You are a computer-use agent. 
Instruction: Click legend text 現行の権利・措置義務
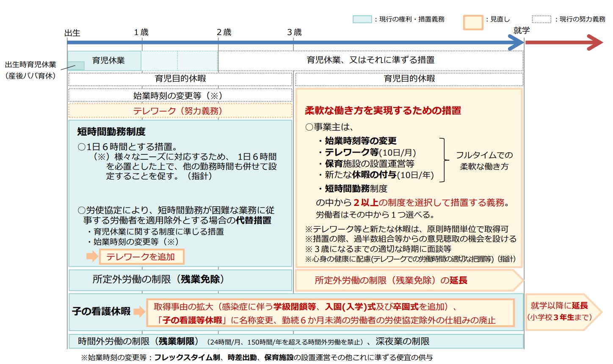(x=412, y=19)
